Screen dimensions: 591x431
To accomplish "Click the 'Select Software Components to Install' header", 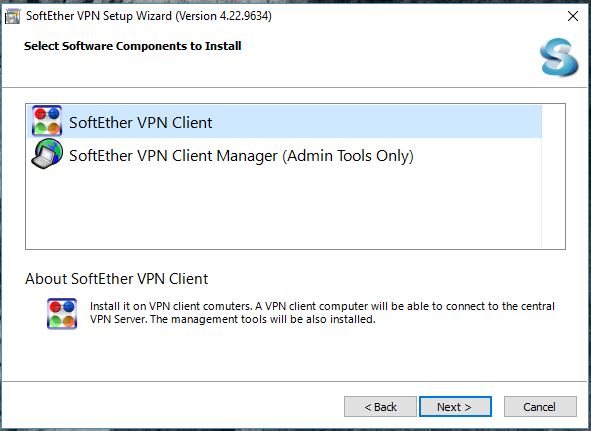I will pyautogui.click(x=133, y=46).
